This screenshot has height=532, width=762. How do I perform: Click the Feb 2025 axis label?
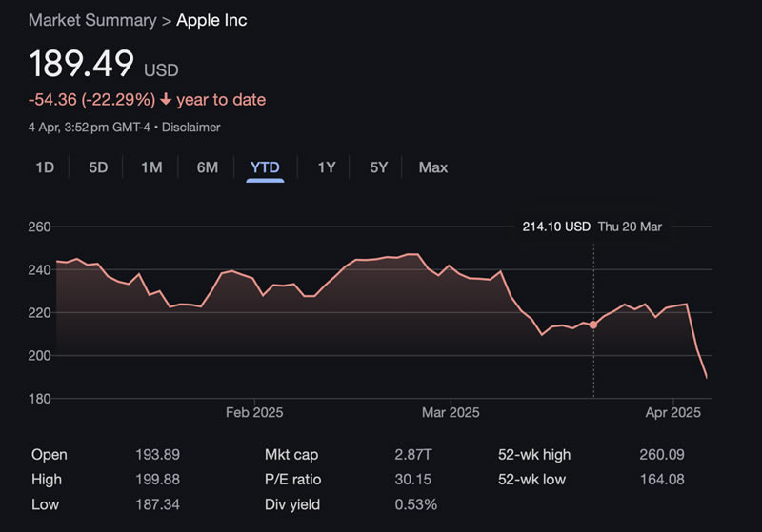point(253,412)
